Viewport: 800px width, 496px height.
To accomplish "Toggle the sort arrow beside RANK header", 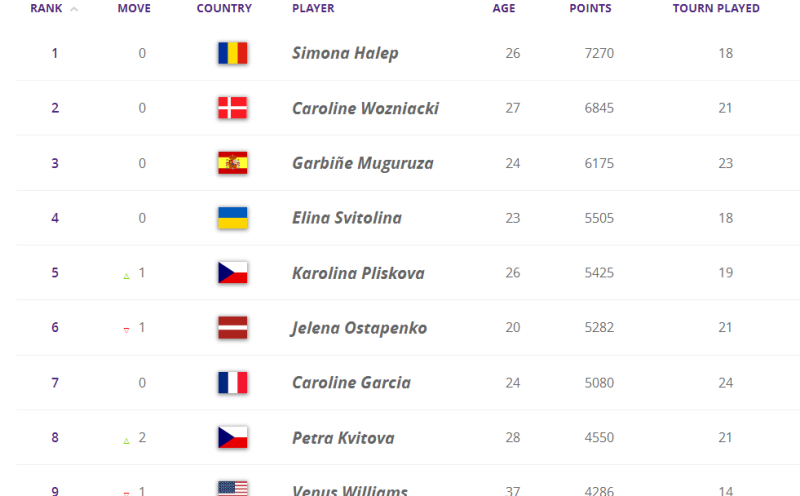I will [x=74, y=9].
